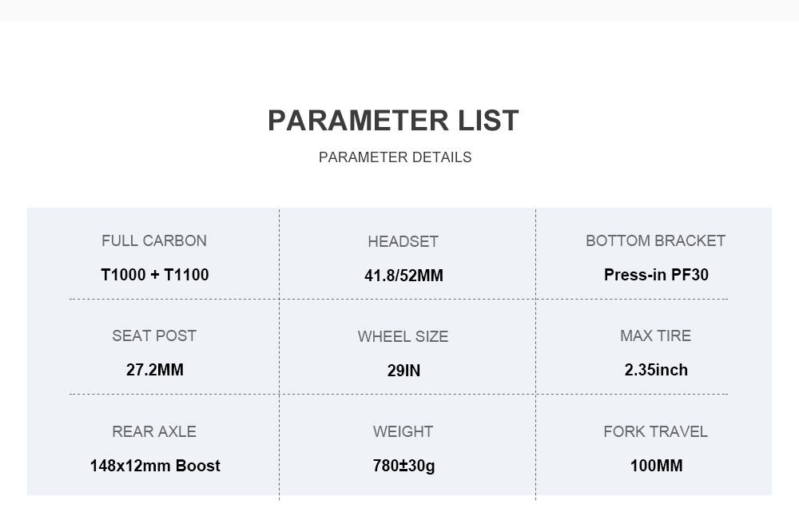Click the 41.8/52MM headset value
The height and width of the screenshot is (532, 799).
point(403,276)
